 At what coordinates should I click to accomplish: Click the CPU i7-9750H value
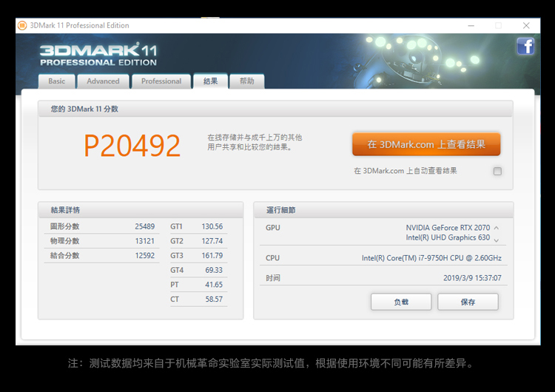pyautogui.click(x=431, y=258)
